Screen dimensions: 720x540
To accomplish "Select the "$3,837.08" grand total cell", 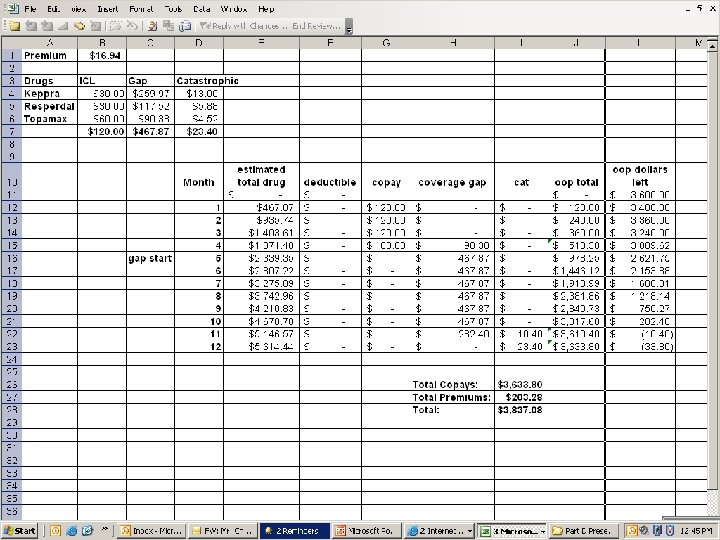I will tap(520, 410).
